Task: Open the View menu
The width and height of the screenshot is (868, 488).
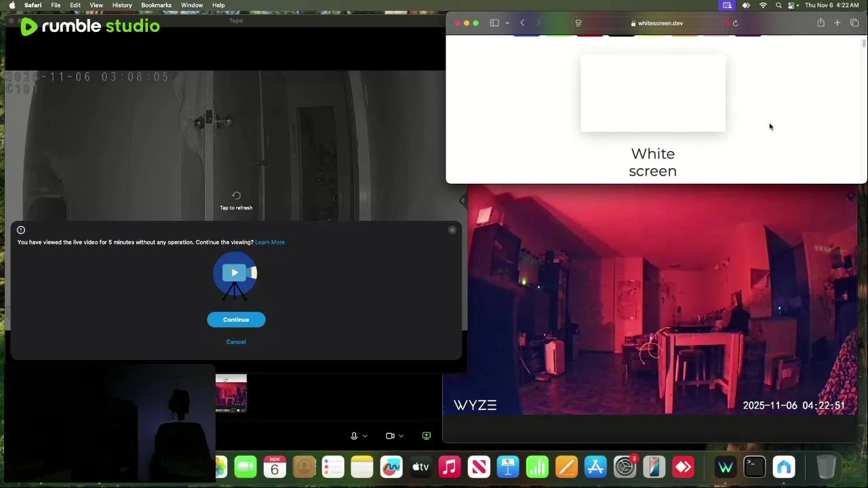Action: click(96, 5)
